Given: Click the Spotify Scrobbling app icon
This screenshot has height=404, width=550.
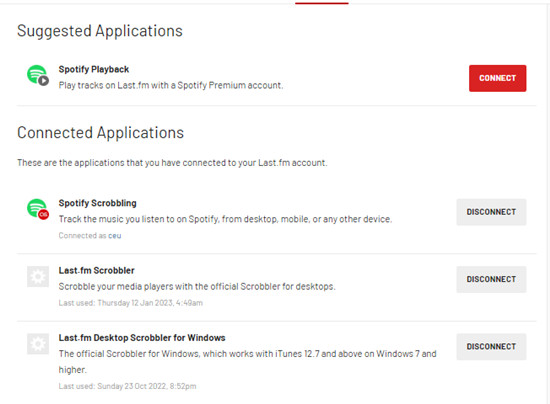Looking at the screenshot, I should tap(38, 209).
